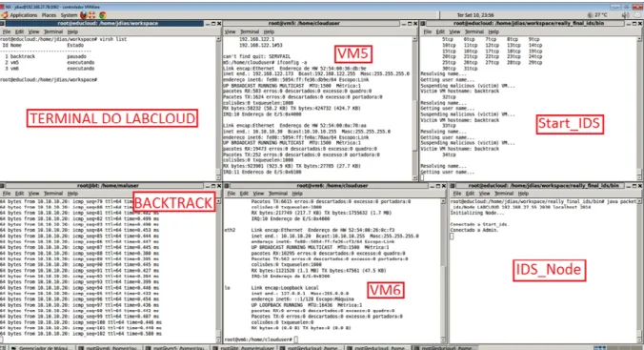Click the 'eth2' interface label in vm6 terminal
Screen dimensions: 644x350
tap(230, 230)
